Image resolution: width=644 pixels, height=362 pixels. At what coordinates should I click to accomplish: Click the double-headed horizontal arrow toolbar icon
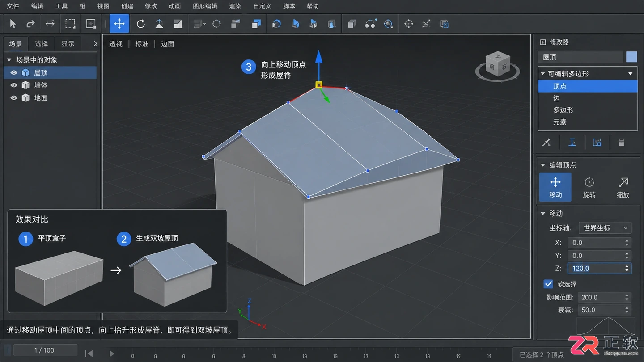point(50,24)
